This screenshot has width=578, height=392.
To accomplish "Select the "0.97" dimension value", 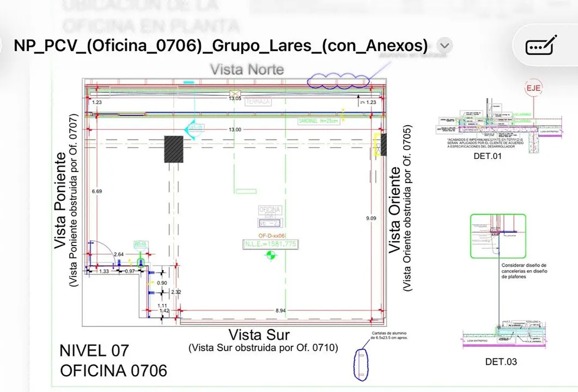I will [130, 271].
